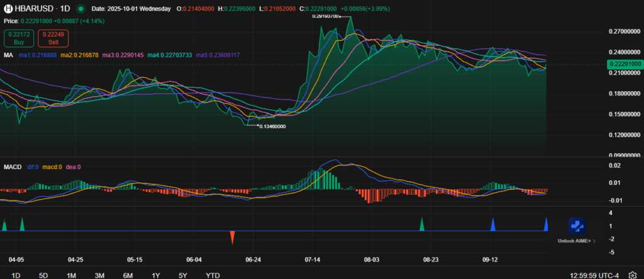This screenshot has height=279, width=644.
Task: Select the YTD time range
Action: (x=213, y=275)
